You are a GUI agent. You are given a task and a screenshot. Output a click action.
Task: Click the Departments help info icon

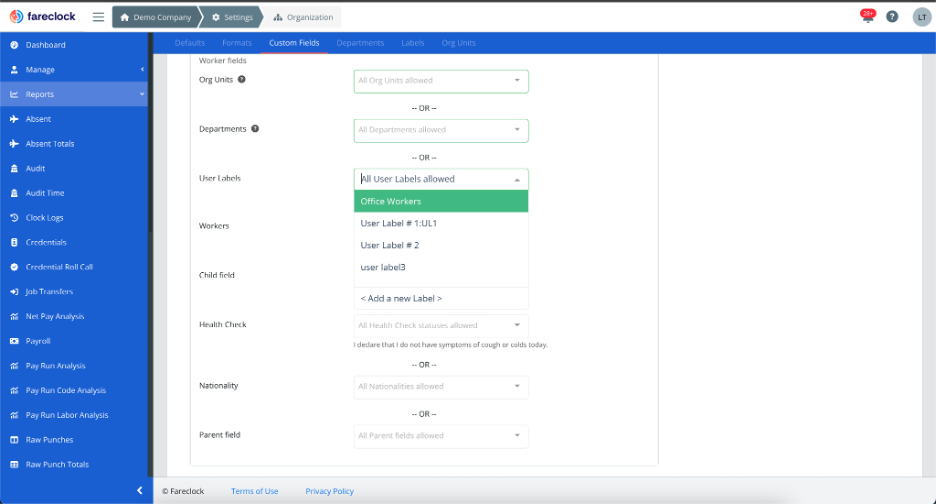point(255,129)
